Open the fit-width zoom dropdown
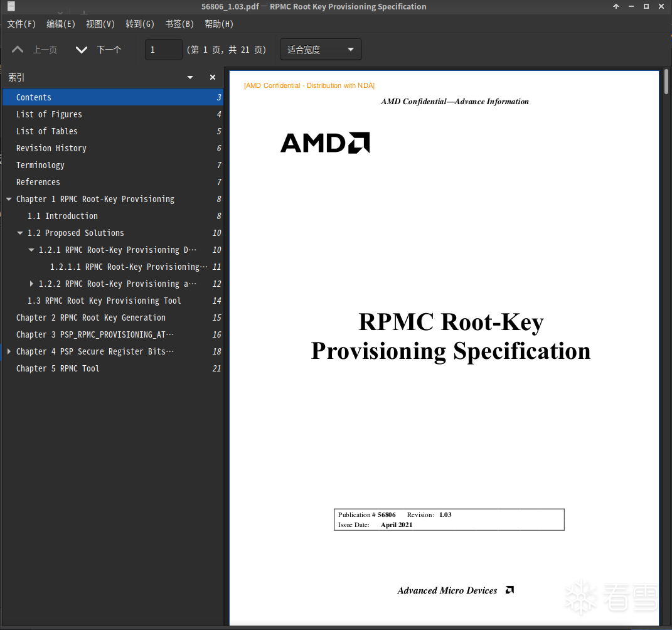The height and width of the screenshot is (630, 672). coord(321,50)
